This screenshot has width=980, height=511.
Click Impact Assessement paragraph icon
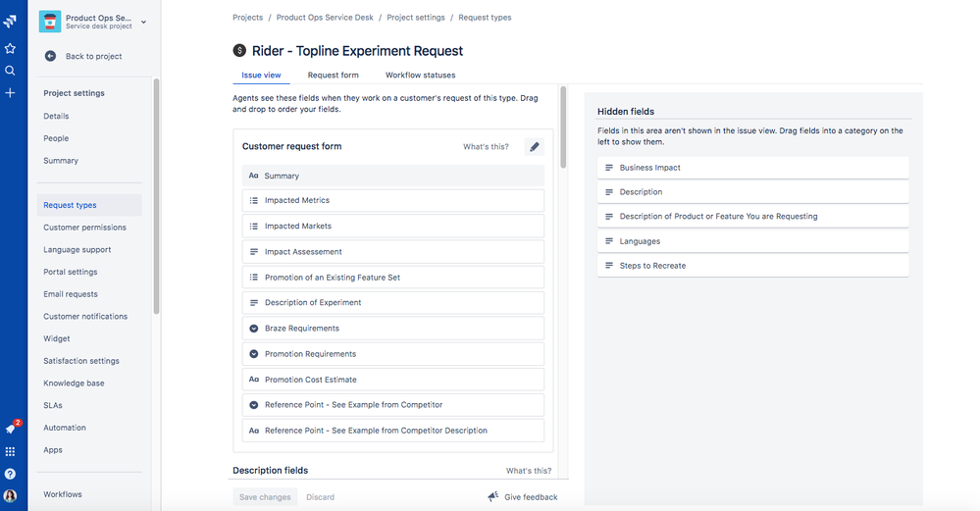point(254,252)
